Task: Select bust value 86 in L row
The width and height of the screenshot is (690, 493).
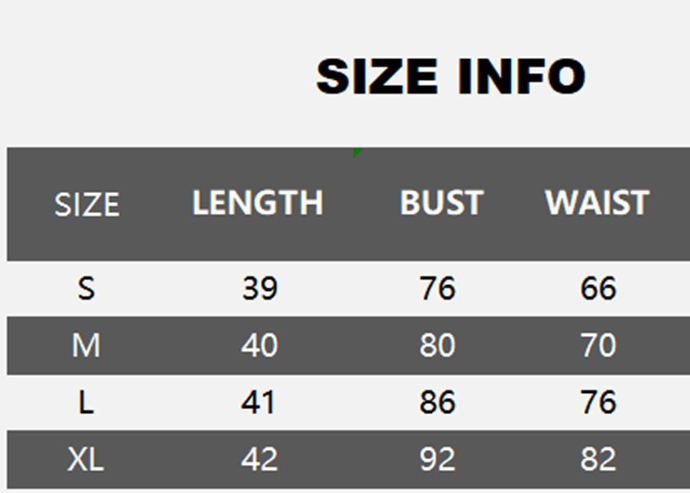Action: 438,403
